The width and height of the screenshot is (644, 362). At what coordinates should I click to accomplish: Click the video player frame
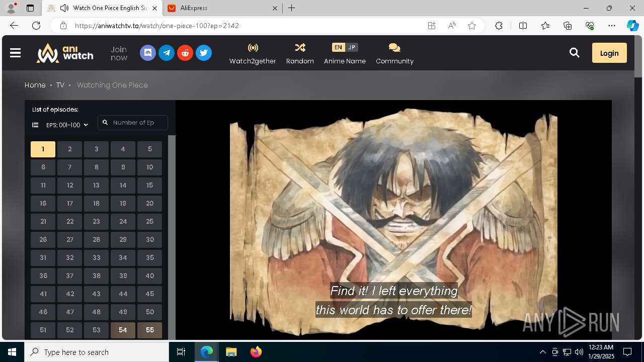[x=393, y=220]
